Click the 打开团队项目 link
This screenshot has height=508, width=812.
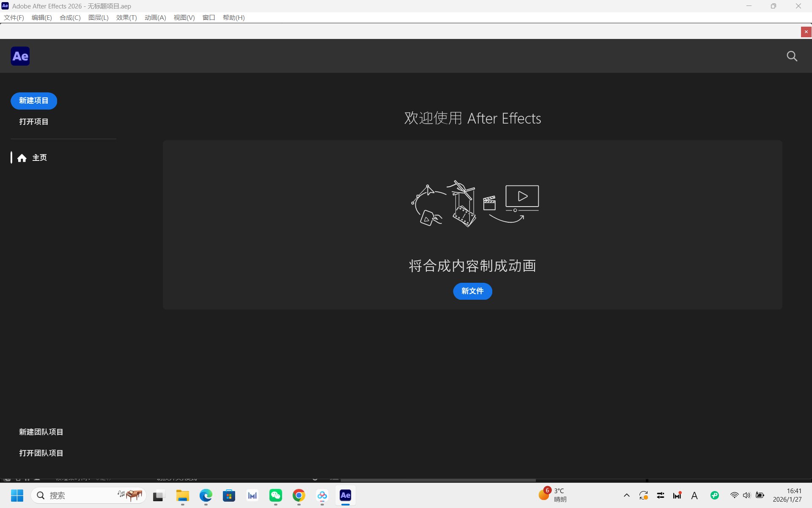coord(41,453)
